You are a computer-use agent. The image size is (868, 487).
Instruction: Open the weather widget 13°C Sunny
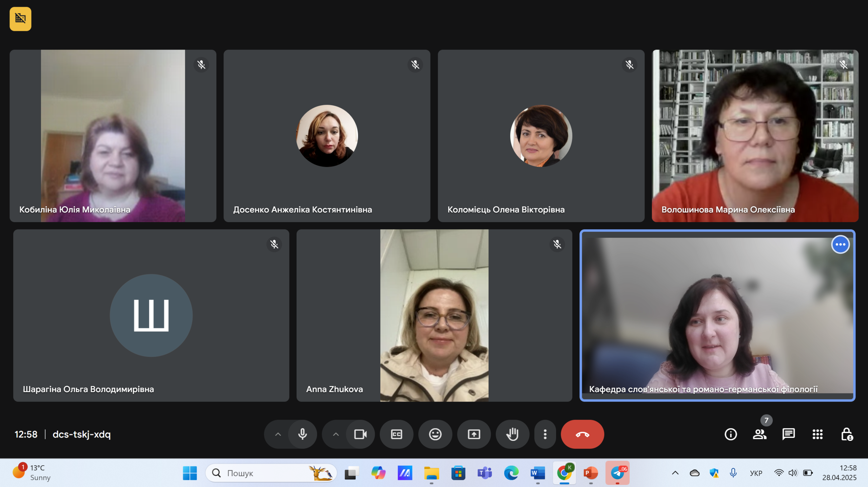tap(32, 472)
